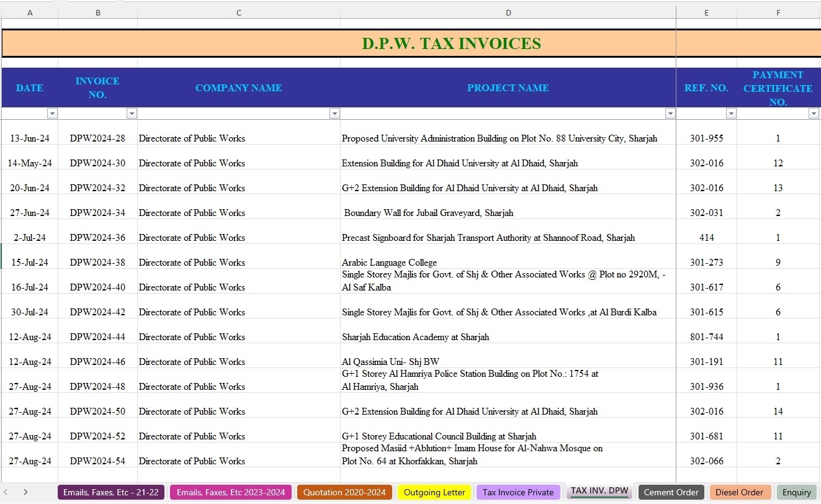Select G+1 Storey Educational Council Building cell

tap(508, 431)
